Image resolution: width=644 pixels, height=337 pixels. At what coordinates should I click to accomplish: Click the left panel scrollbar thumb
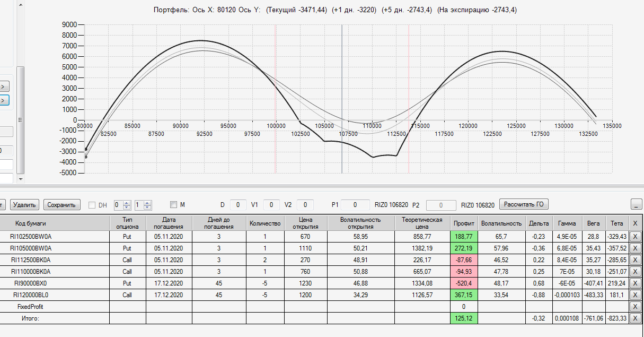pyautogui.click(x=21, y=119)
